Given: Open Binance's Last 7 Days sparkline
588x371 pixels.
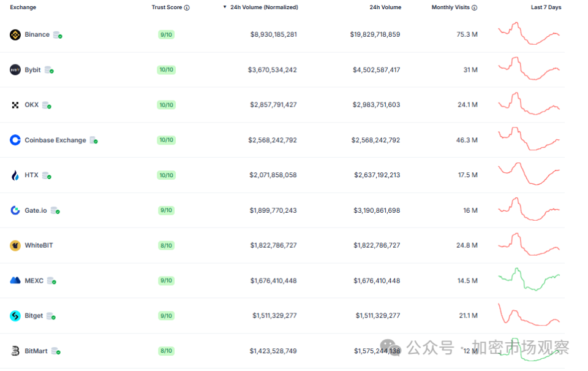Looking at the screenshot, I should (529, 34).
